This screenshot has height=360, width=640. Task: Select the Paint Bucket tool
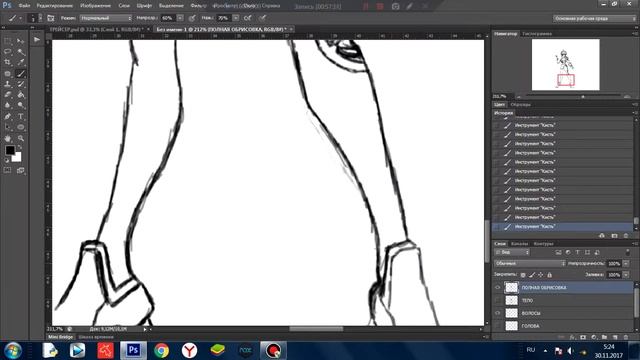[20, 95]
